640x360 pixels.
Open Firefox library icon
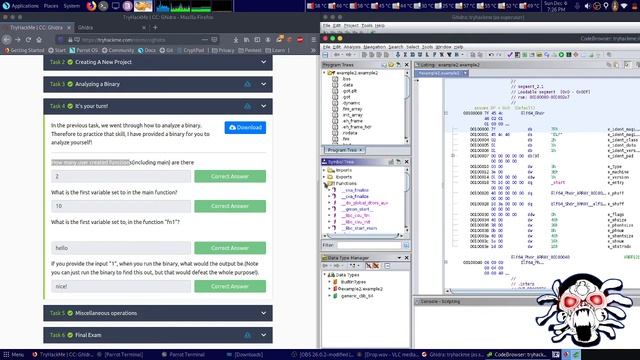[247, 40]
